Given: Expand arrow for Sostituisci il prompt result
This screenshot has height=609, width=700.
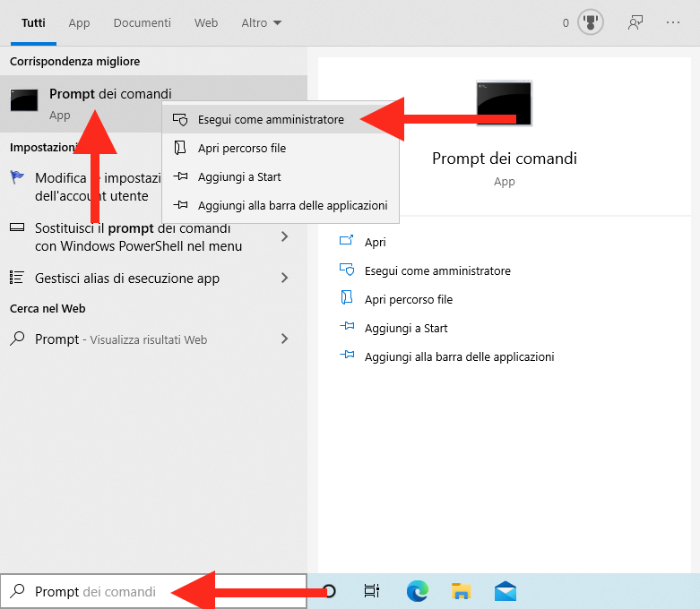Looking at the screenshot, I should [x=284, y=236].
